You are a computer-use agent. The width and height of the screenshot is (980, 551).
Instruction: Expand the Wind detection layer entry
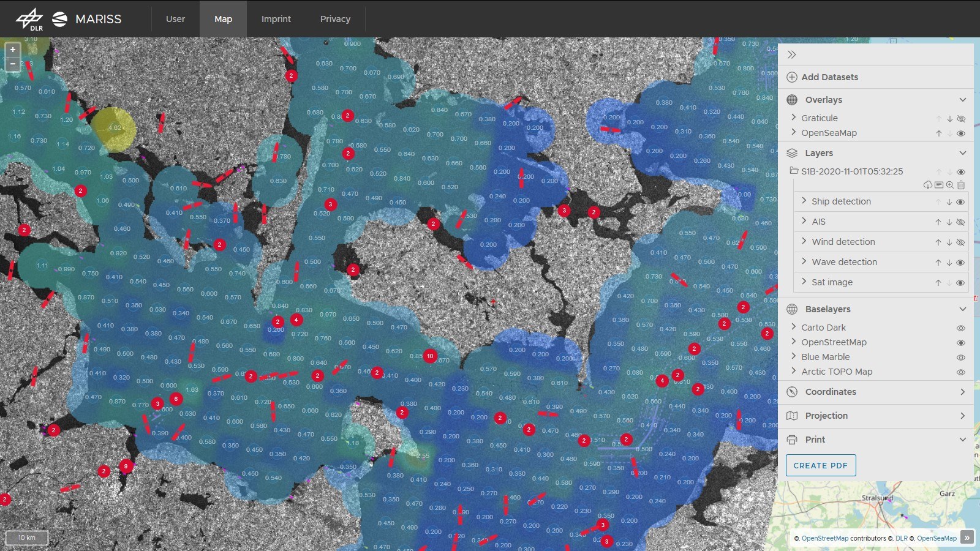click(x=804, y=242)
